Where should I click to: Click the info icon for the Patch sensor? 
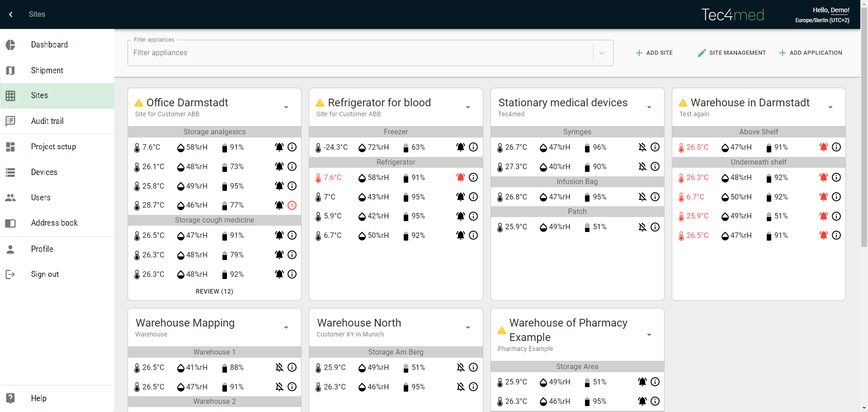tap(655, 227)
